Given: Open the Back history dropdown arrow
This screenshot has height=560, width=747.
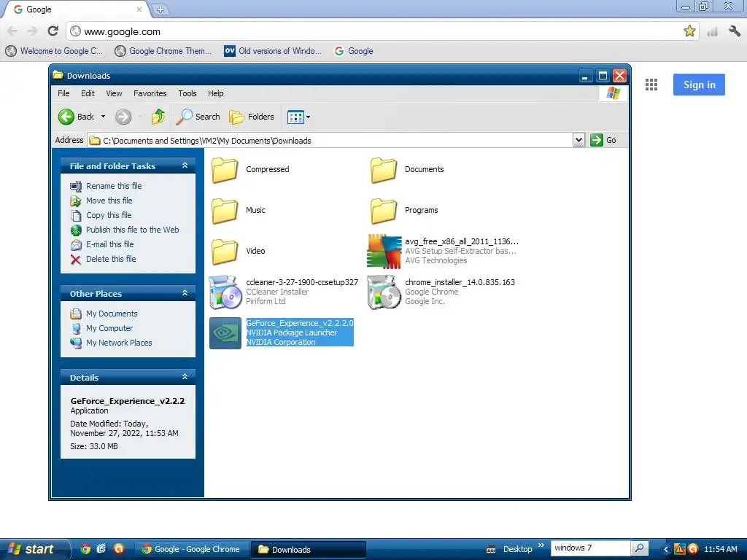Looking at the screenshot, I should point(103,117).
